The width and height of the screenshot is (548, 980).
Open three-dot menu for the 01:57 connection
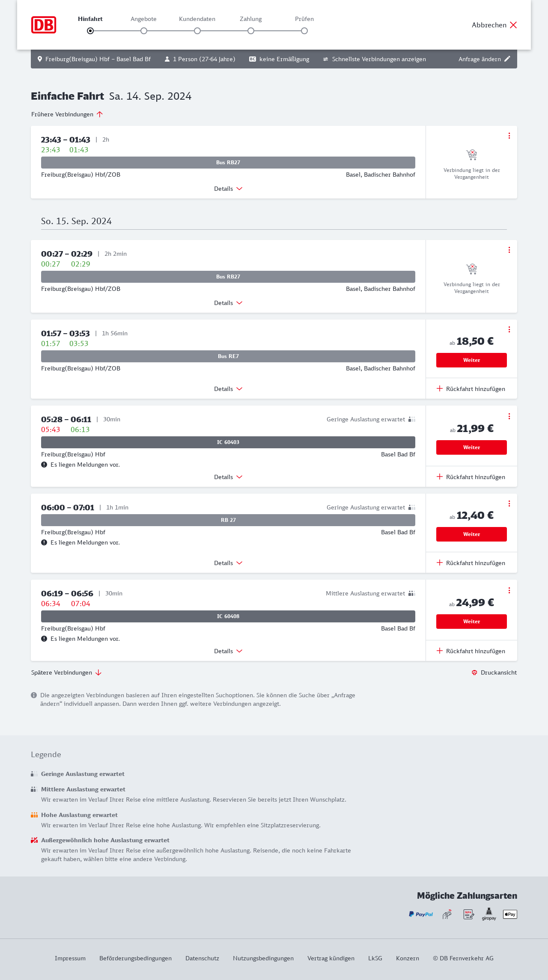509,329
